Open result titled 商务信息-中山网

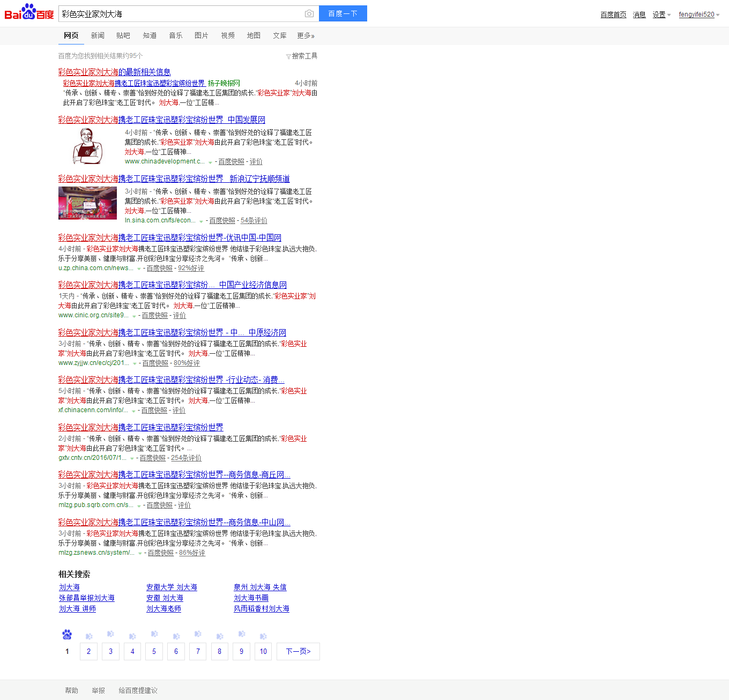click(x=174, y=522)
